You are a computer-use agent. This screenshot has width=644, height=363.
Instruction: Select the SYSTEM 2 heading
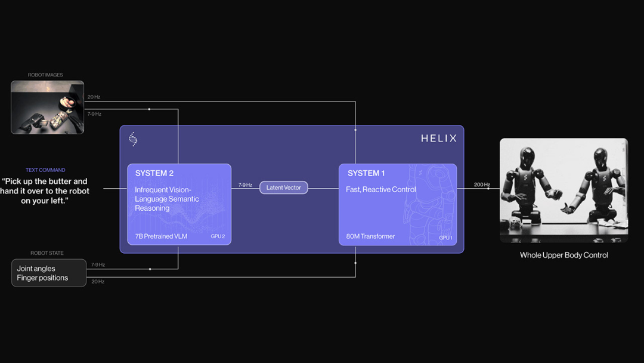(x=154, y=173)
